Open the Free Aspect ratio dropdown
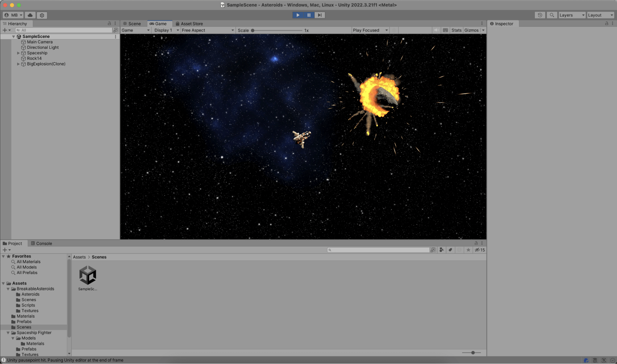The width and height of the screenshot is (617, 364). click(x=207, y=30)
